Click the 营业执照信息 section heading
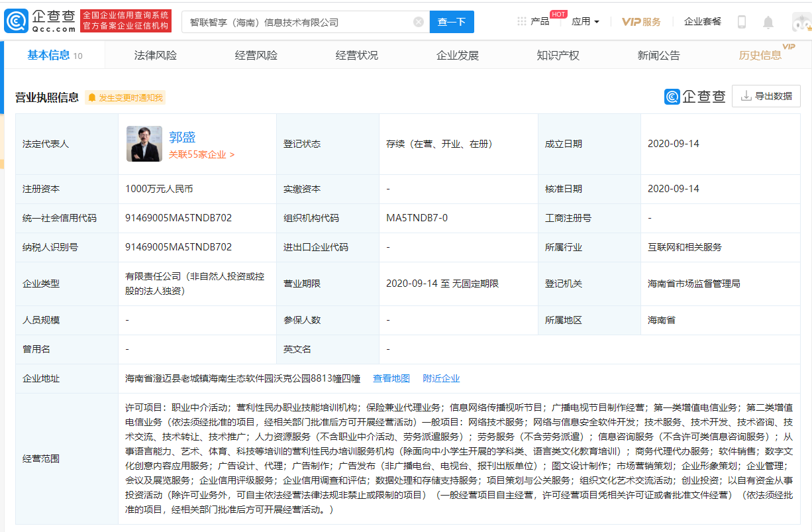 coord(47,97)
